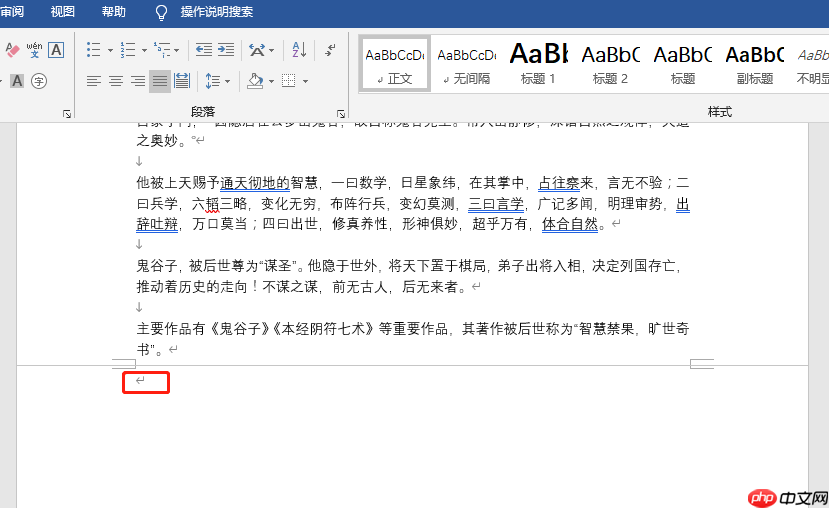Toggle justify alignment (highlighted button)
The image size is (829, 508).
160,81
